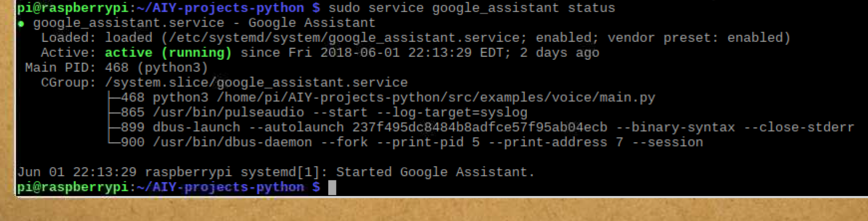Image resolution: width=868 pixels, height=221 pixels.
Task: Click the 'Started Google Assistant.' log line
Action: tap(435, 172)
